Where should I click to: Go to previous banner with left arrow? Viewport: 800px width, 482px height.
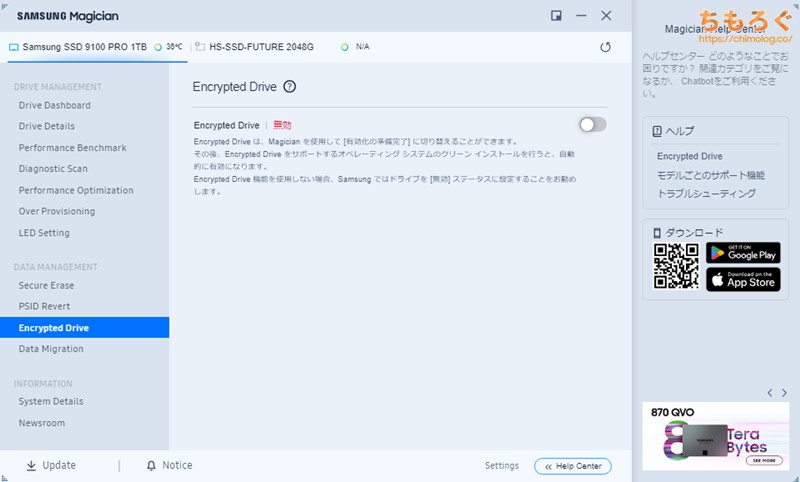[x=769, y=393]
